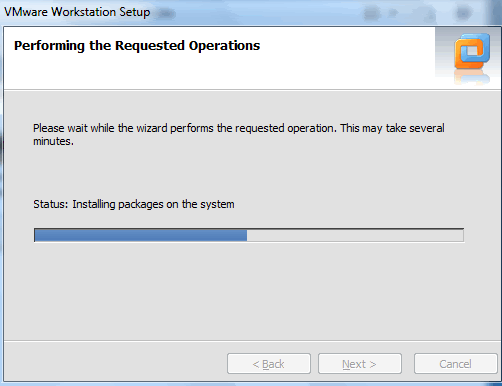Cancel the VMware Workstation installation
502x386 pixels.
click(x=455, y=364)
